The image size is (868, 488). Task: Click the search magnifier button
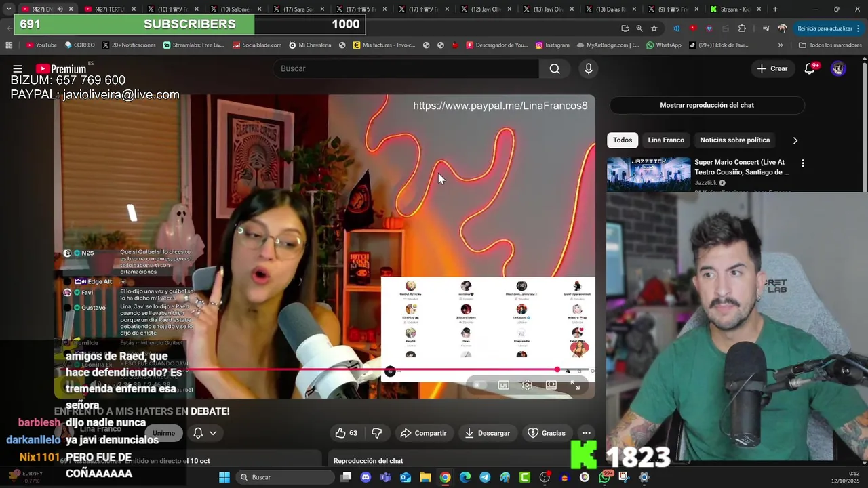pos(555,68)
